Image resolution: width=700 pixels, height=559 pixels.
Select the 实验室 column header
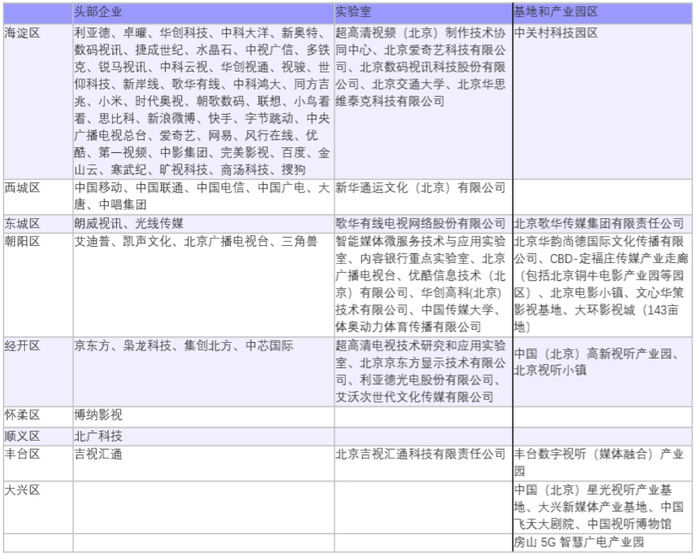[423, 13]
